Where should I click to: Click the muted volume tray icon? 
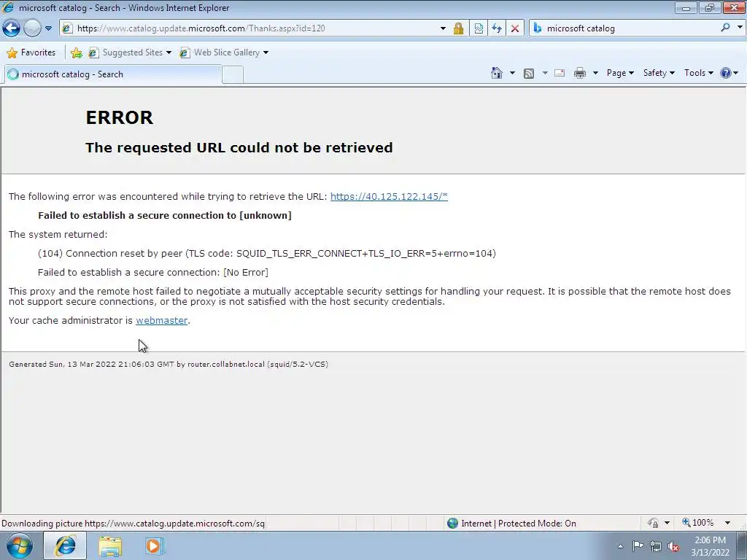[x=673, y=547]
